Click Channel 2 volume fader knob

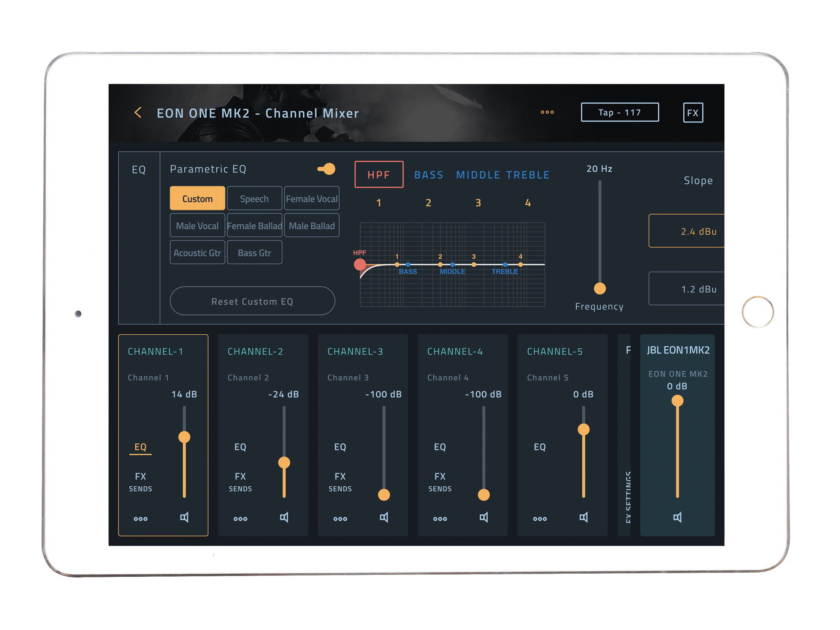pos(284,462)
